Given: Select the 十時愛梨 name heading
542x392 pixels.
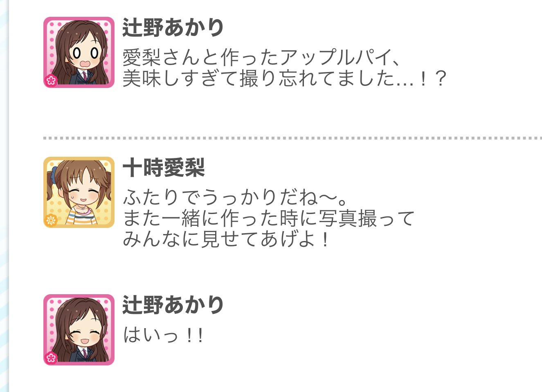Looking at the screenshot, I should 164,167.
